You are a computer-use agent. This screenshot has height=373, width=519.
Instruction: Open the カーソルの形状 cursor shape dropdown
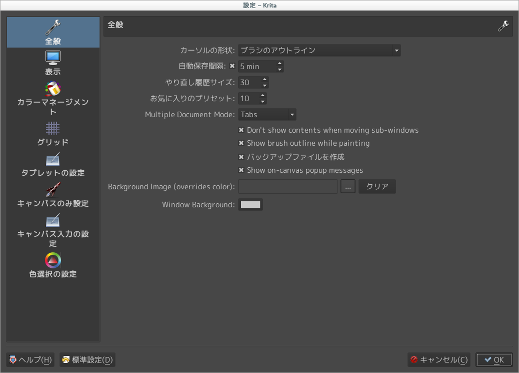[319, 50]
